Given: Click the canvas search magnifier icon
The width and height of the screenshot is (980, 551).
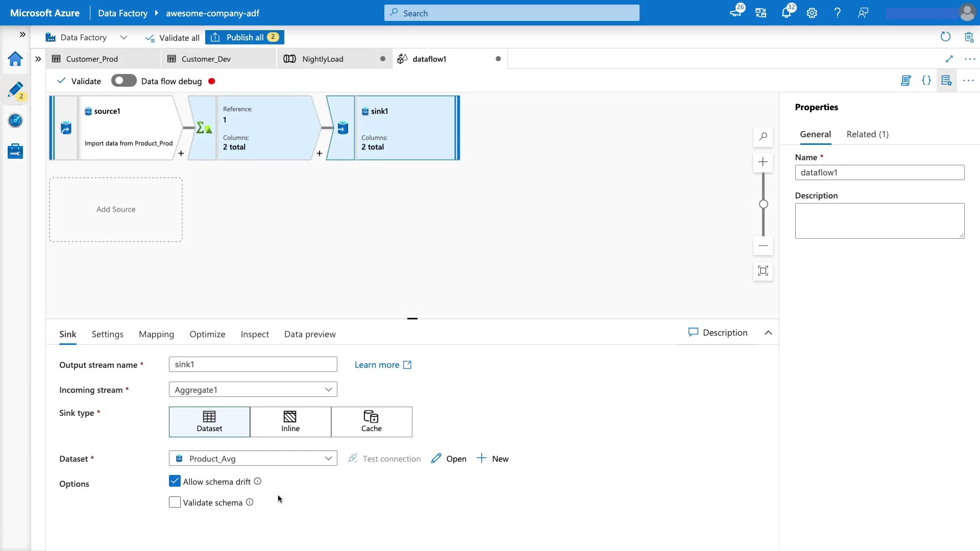Looking at the screenshot, I should pos(763,137).
